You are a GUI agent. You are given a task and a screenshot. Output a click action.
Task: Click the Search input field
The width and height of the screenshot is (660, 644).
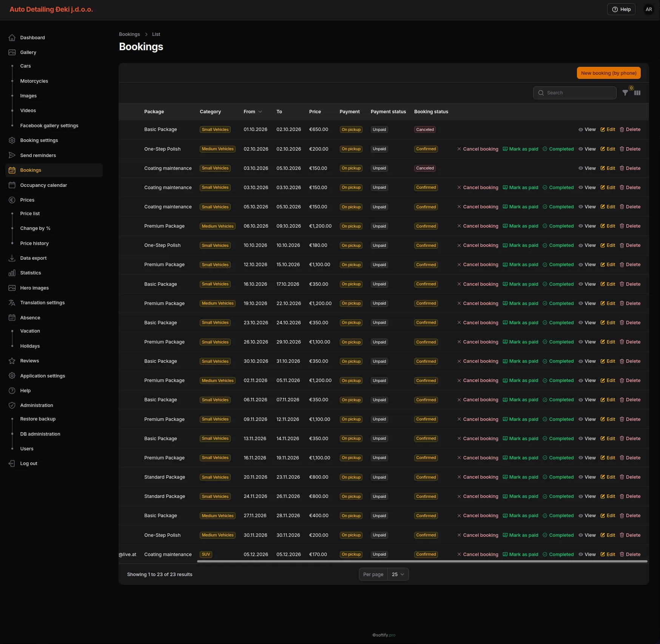[x=575, y=93]
